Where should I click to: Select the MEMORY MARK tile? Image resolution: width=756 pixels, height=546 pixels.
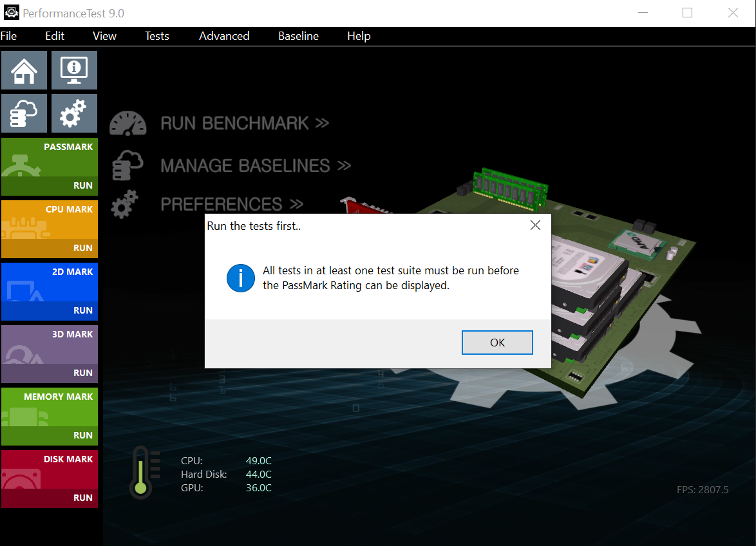point(50,407)
